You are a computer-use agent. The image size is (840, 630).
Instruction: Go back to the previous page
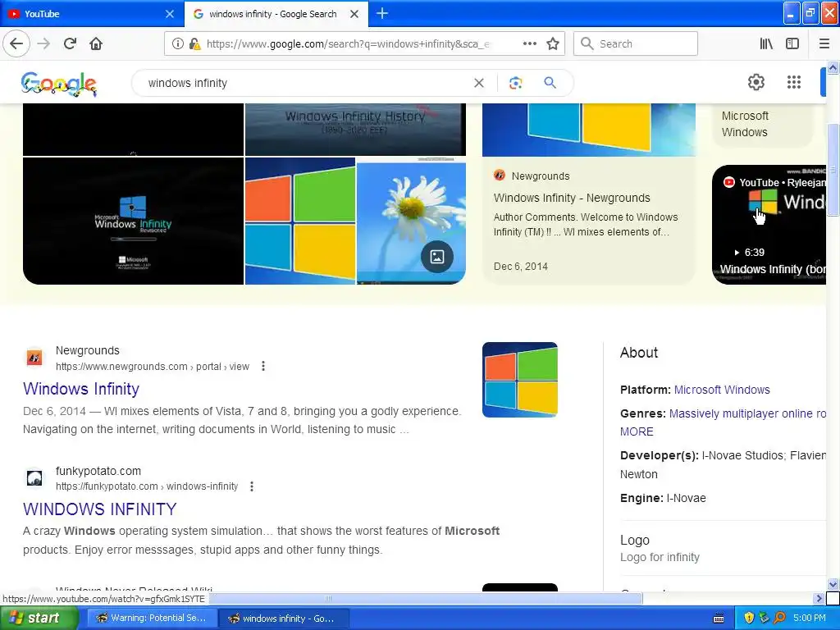(16, 43)
